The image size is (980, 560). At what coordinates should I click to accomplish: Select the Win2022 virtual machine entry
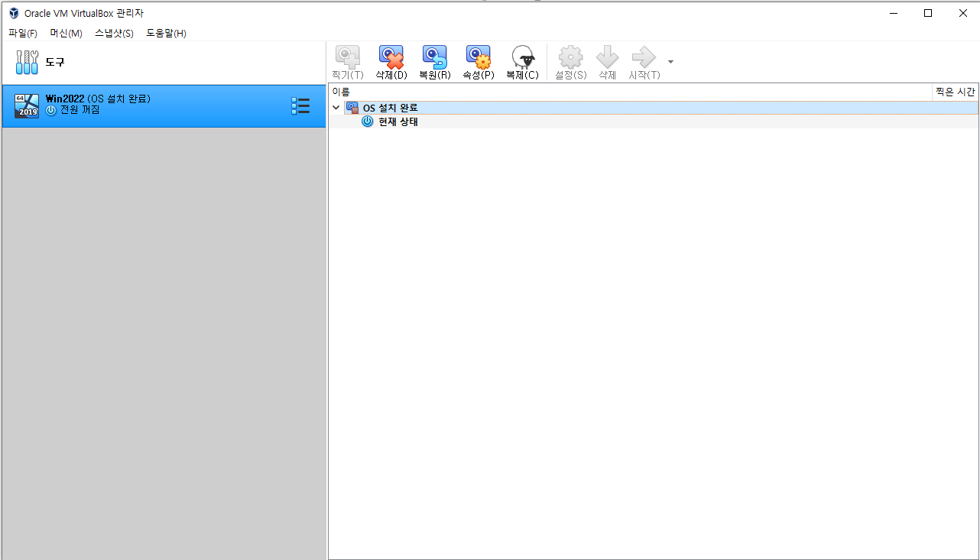164,106
